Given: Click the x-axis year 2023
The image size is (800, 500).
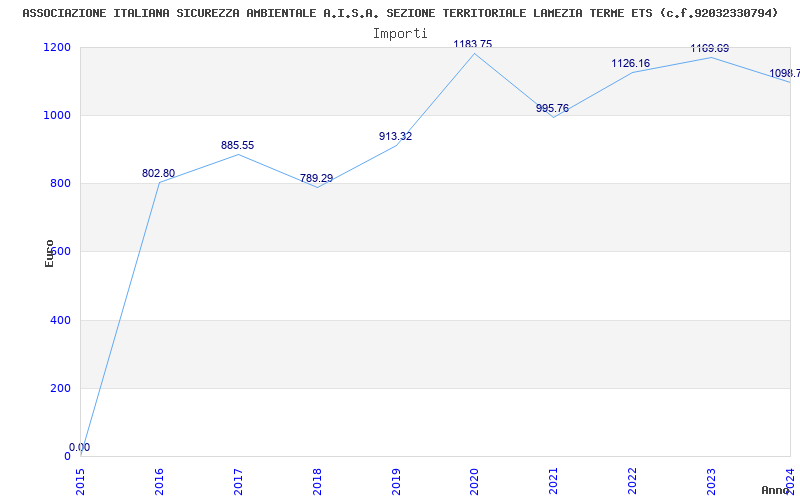Looking at the screenshot, I should 711,481.
